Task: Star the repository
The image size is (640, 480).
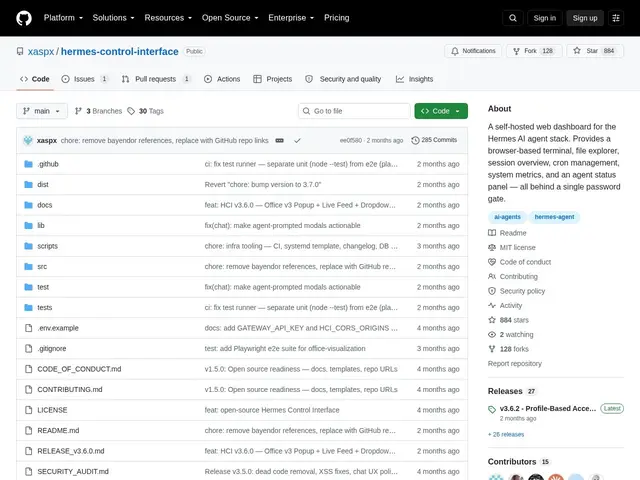Action: pyautogui.click(x=595, y=51)
